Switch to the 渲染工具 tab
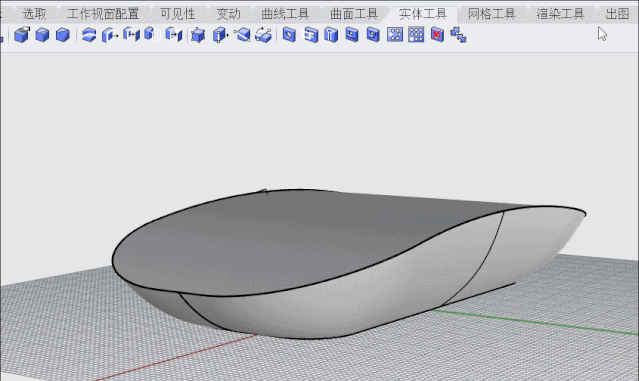639x381 pixels. (561, 14)
